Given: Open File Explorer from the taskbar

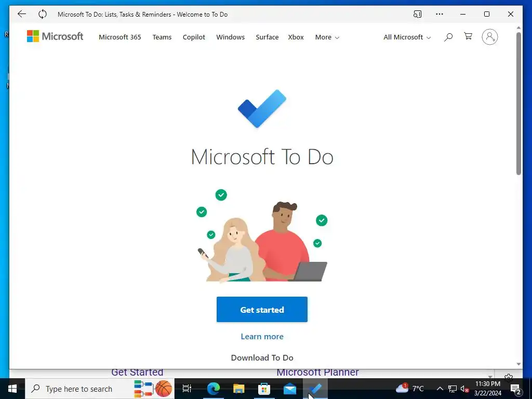Looking at the screenshot, I should (x=238, y=389).
